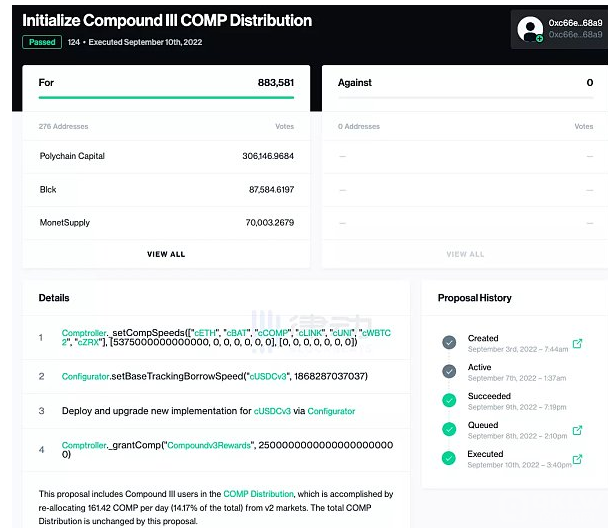Click the For total 883,581
608x528 pixels.
[x=276, y=83]
